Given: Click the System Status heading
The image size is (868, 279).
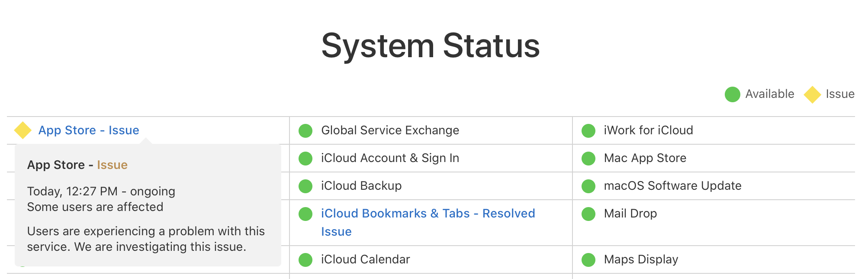Looking at the screenshot, I should tap(431, 45).
